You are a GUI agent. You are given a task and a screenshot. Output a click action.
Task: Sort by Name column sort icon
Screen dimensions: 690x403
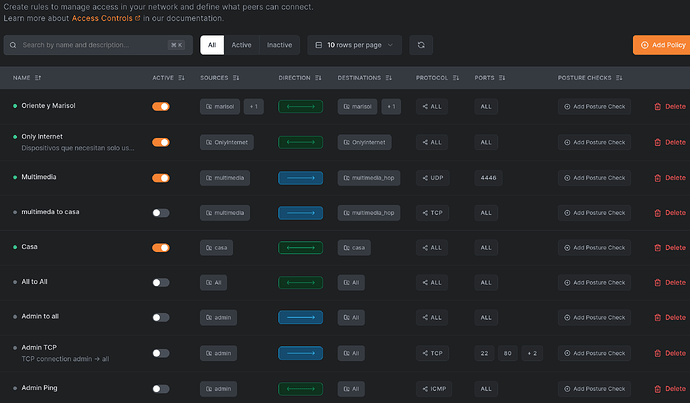point(39,77)
